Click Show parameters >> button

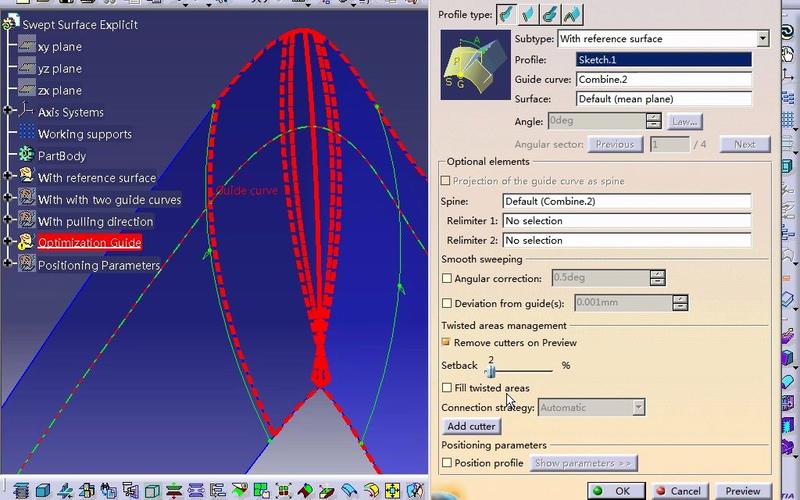coord(583,463)
